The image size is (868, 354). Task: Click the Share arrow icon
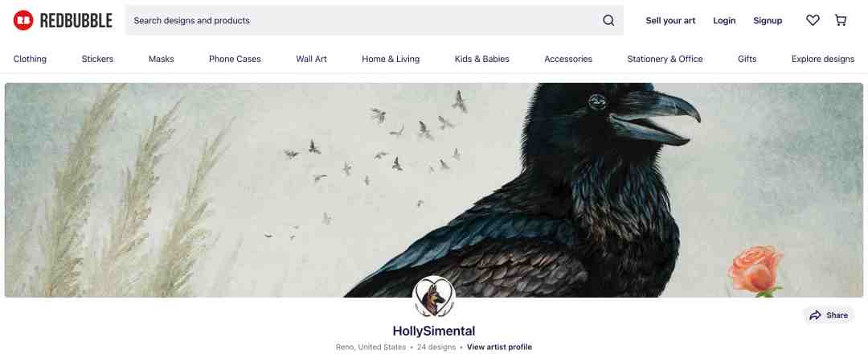coord(815,315)
